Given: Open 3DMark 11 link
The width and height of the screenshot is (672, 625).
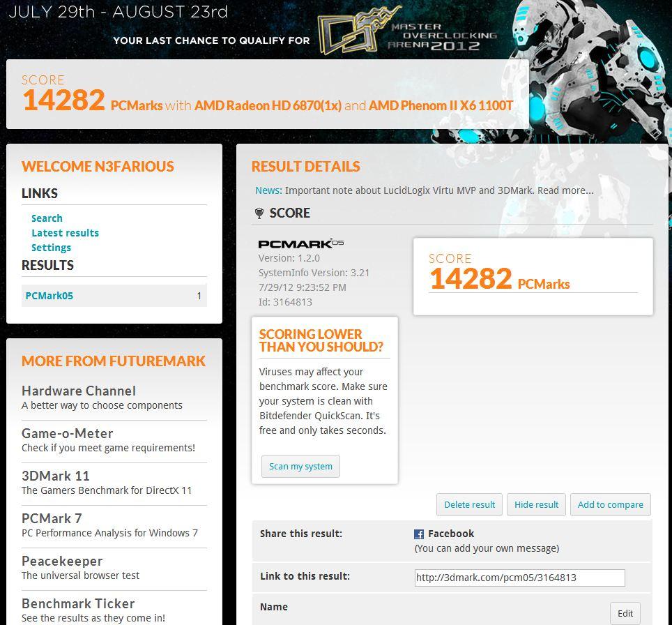Looking at the screenshot, I should tap(56, 476).
